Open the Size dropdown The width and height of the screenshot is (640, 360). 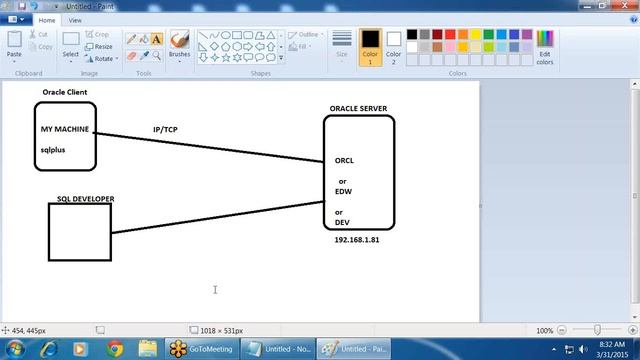point(342,47)
